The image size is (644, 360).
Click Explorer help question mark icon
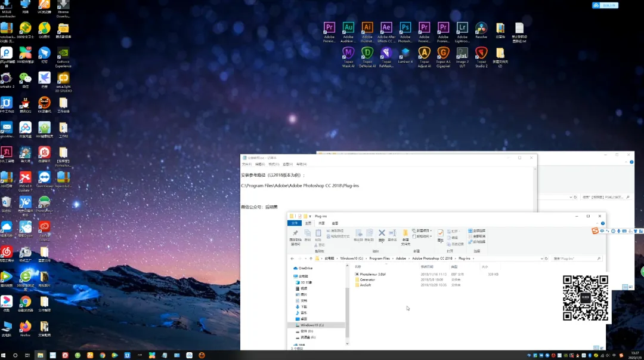click(602, 223)
